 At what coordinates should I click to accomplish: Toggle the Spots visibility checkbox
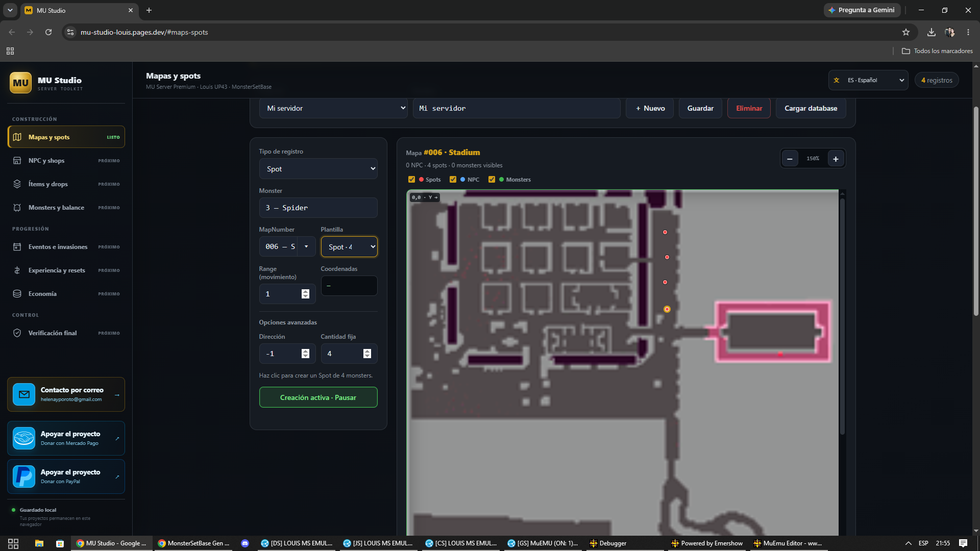411,180
